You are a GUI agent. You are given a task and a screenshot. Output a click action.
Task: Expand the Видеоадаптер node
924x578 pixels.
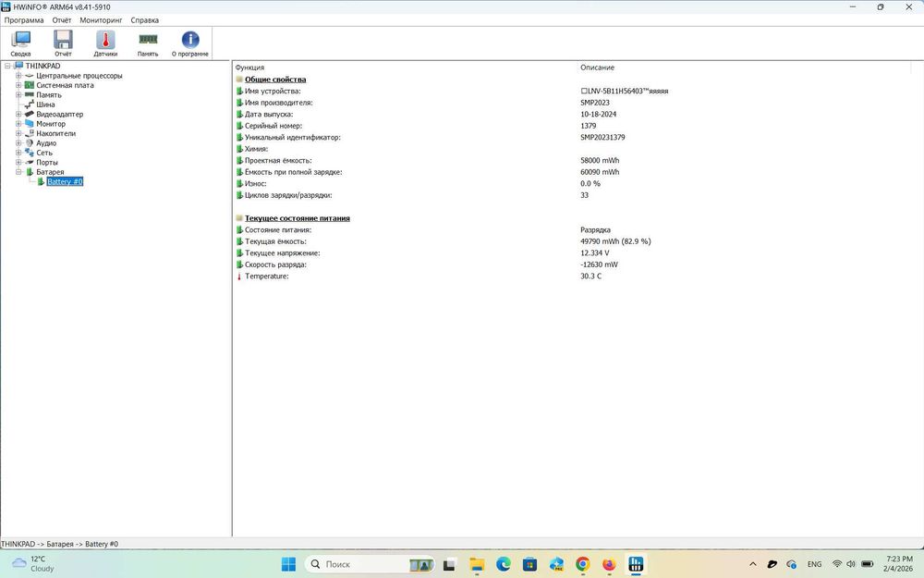pos(18,114)
